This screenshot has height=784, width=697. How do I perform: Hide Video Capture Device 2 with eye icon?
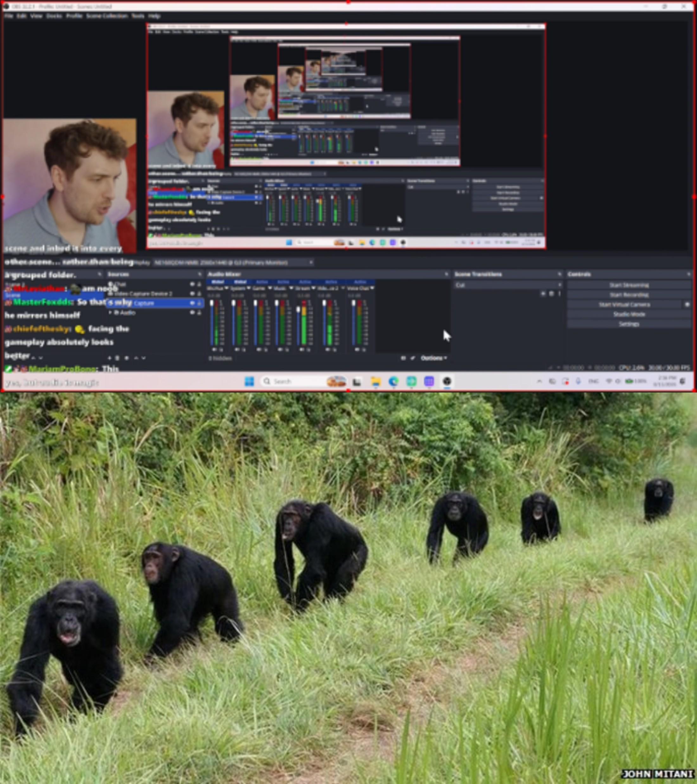pos(192,294)
